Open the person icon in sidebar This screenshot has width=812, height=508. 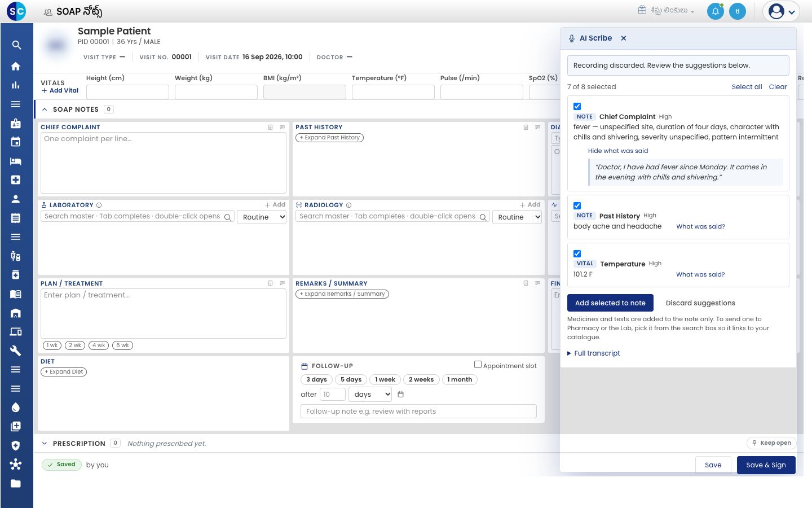click(16, 199)
